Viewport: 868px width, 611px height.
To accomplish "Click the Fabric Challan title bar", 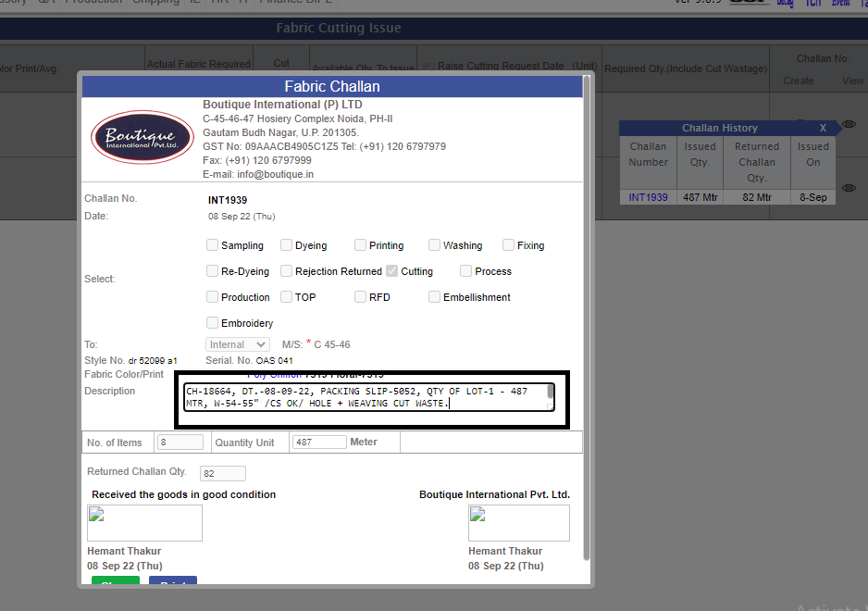I will pyautogui.click(x=332, y=86).
